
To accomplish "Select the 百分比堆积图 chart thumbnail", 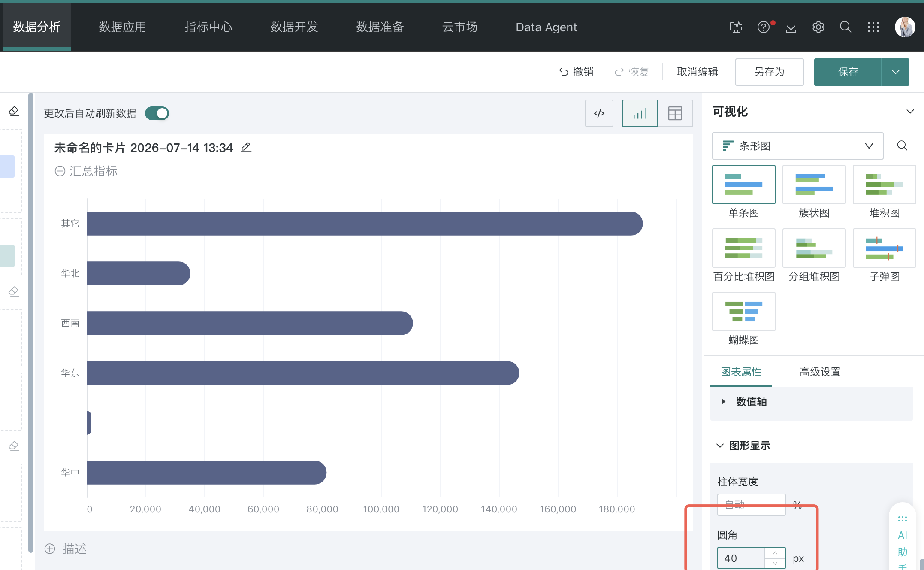I will tap(744, 248).
